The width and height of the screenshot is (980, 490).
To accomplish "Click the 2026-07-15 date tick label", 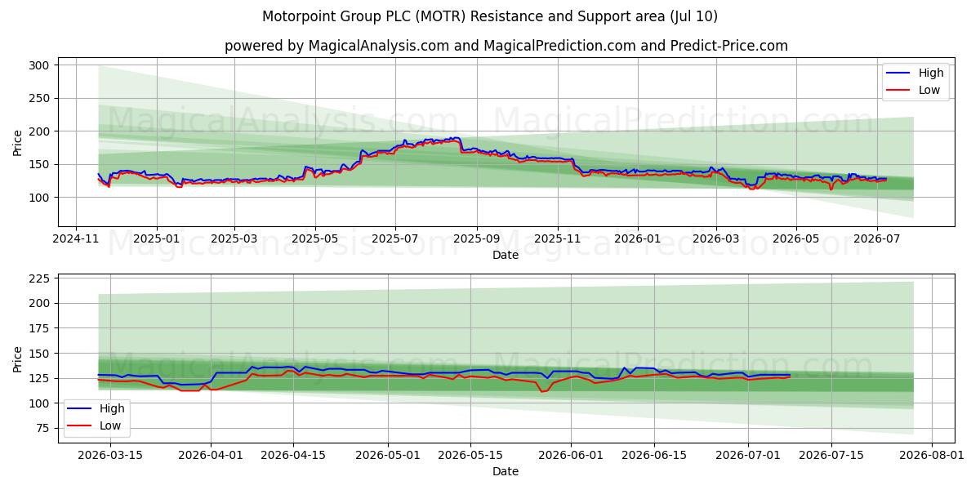I will (x=830, y=455).
